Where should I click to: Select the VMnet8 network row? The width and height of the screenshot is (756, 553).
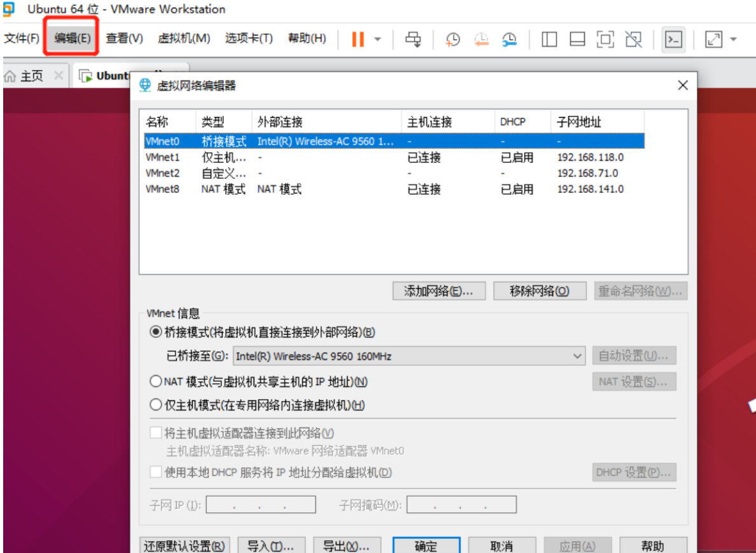(x=394, y=189)
